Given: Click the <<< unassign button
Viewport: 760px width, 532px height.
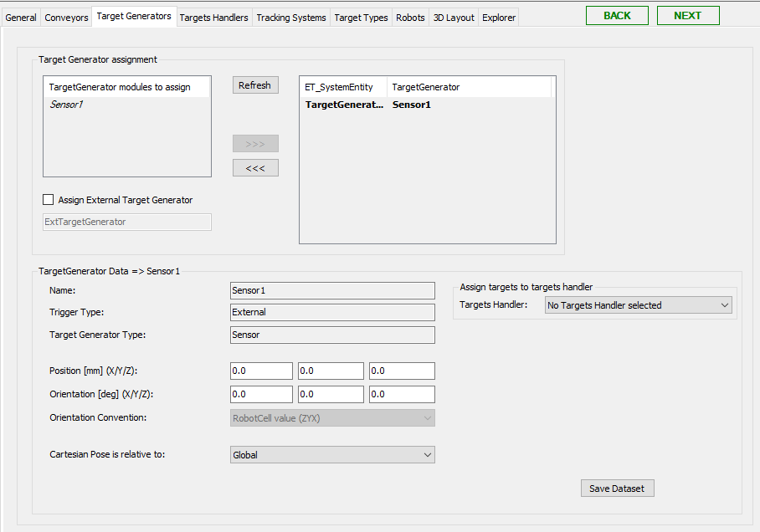Looking at the screenshot, I should pyautogui.click(x=255, y=168).
